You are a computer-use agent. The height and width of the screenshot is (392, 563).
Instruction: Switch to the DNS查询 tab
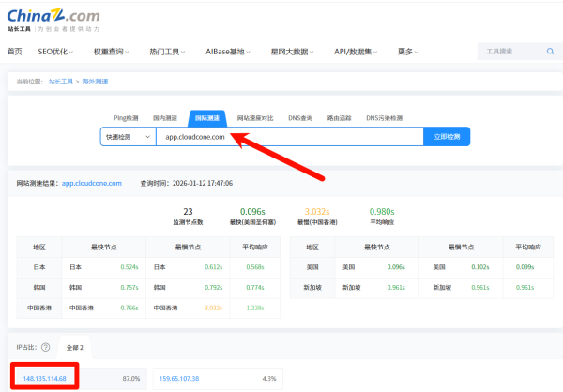pyautogui.click(x=300, y=118)
